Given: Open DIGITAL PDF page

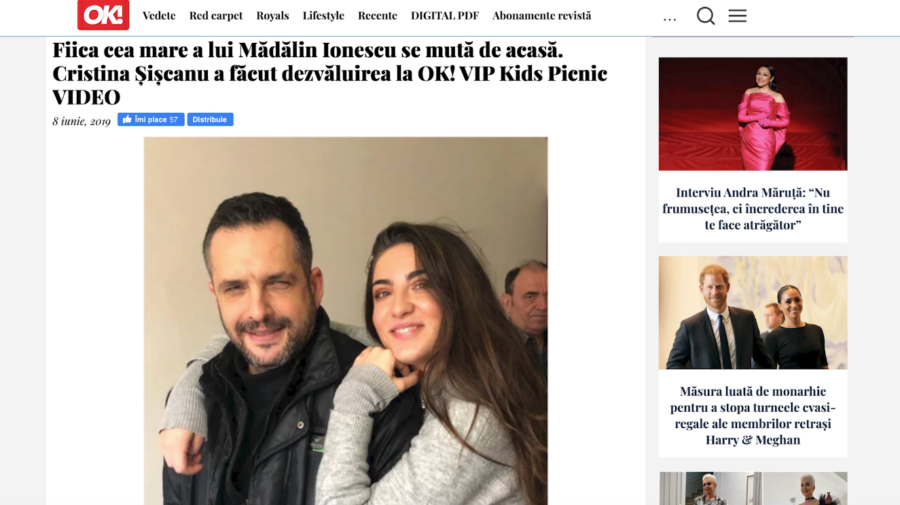Looking at the screenshot, I should (x=445, y=15).
